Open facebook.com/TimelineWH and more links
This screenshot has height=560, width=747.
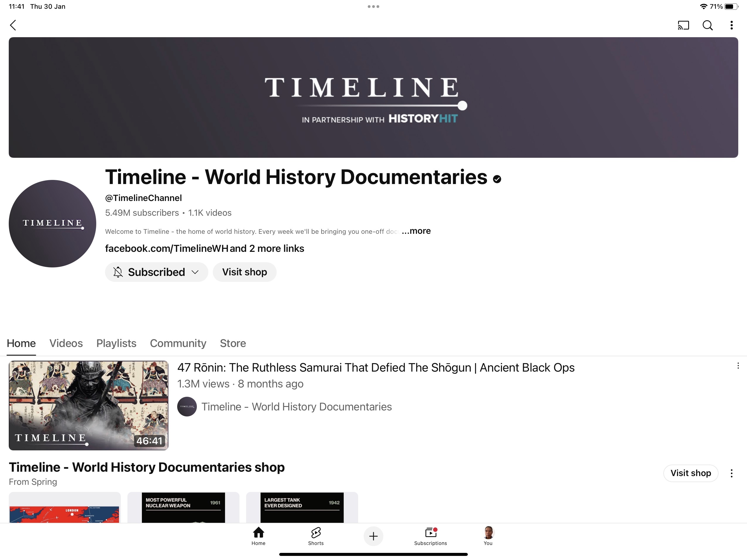204,249
